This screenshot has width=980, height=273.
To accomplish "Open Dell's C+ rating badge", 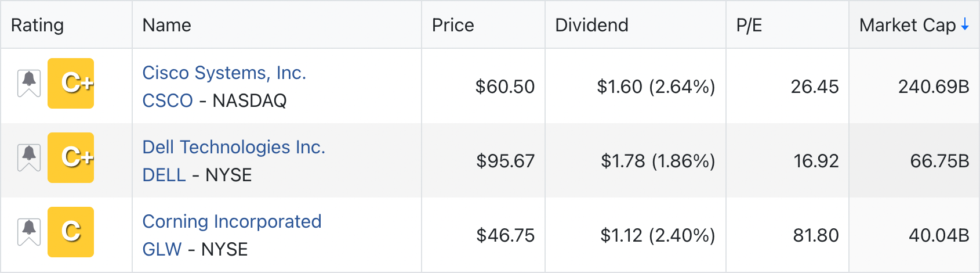I will pos(71,157).
